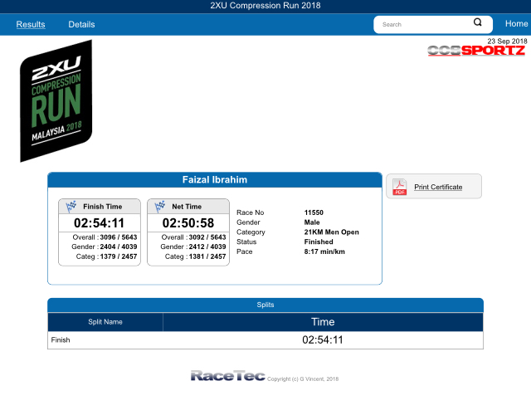Click the Finish Time value 02:54:11 in card
Screen dimensions: 531x420
(x=100, y=223)
